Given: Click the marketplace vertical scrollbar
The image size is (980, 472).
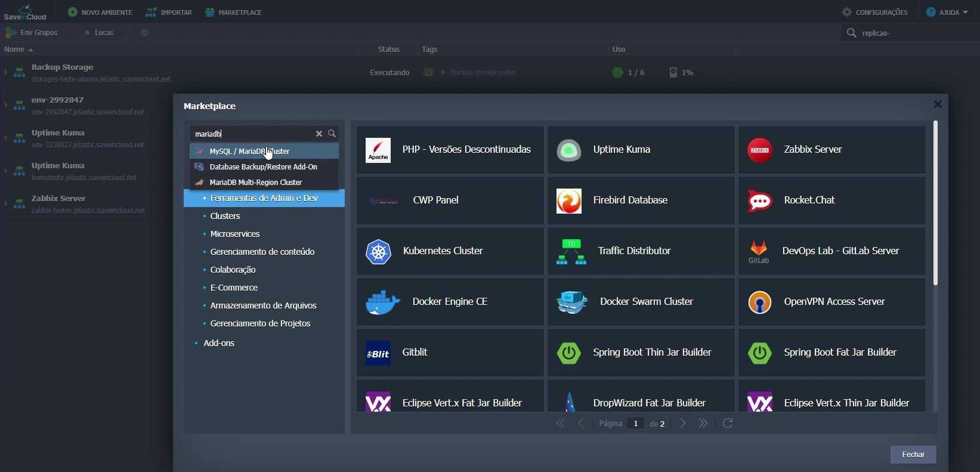Looking at the screenshot, I should pos(935,203).
